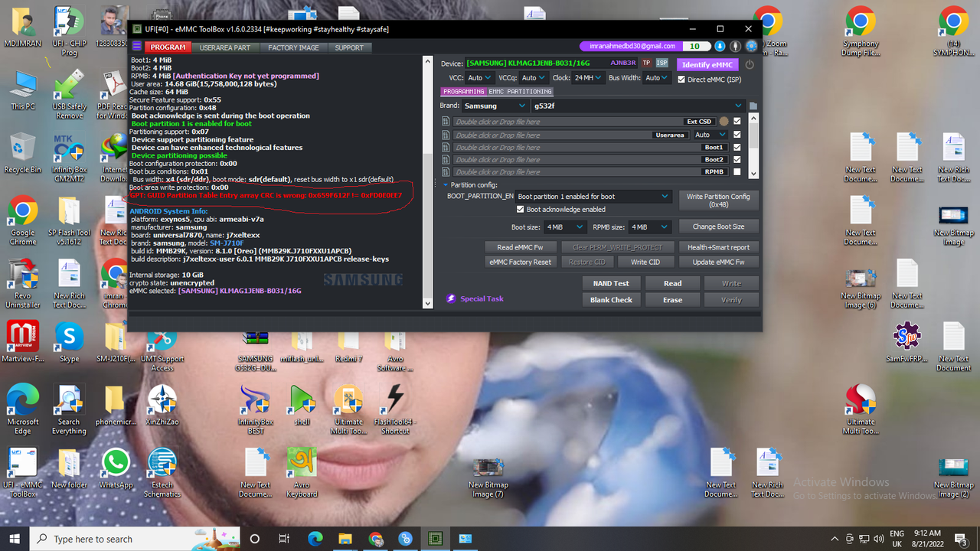Open the Bus Width dropdown
Image resolution: width=980 pixels, height=551 pixels.
pos(657,78)
